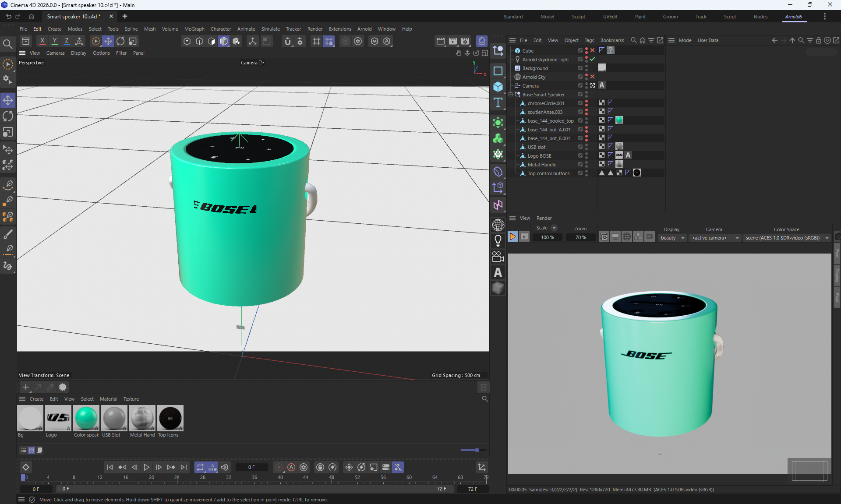Start the Arnold IPR render play button
Screen dimensions: 841x504
512,237
